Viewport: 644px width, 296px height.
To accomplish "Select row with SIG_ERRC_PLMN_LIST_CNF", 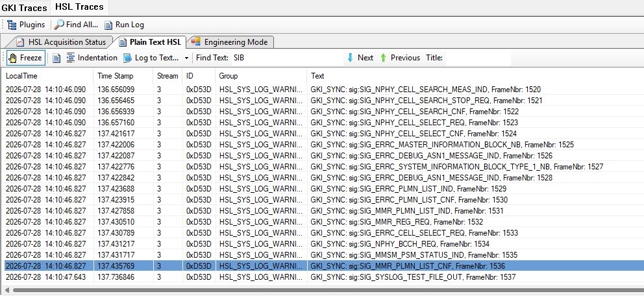I will click(324, 200).
